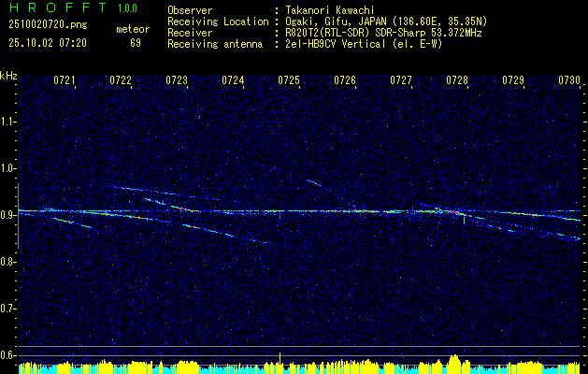This screenshot has height=374, width=588.
Task: Click the R820T2(RTL-SDR) receiver description
Action: pos(383,33)
